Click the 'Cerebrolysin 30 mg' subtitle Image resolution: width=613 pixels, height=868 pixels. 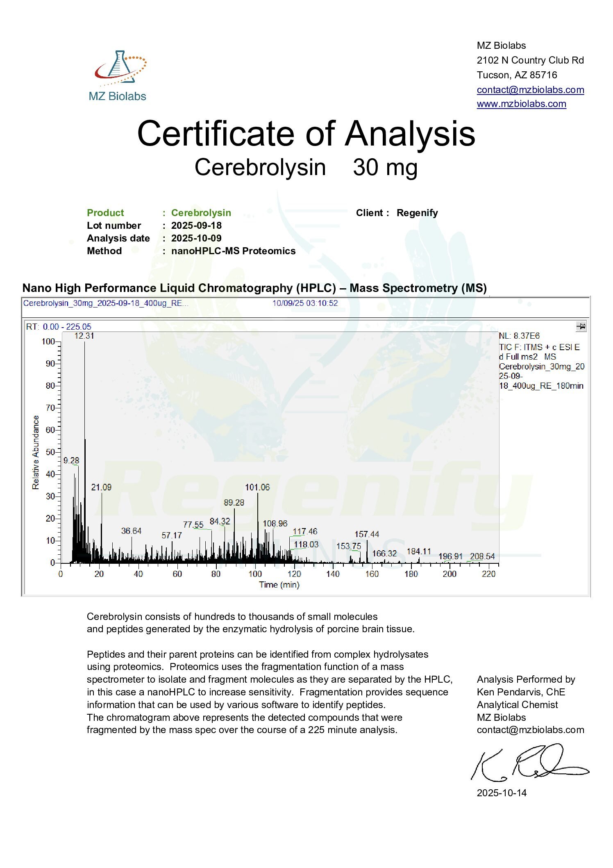pyautogui.click(x=306, y=167)
